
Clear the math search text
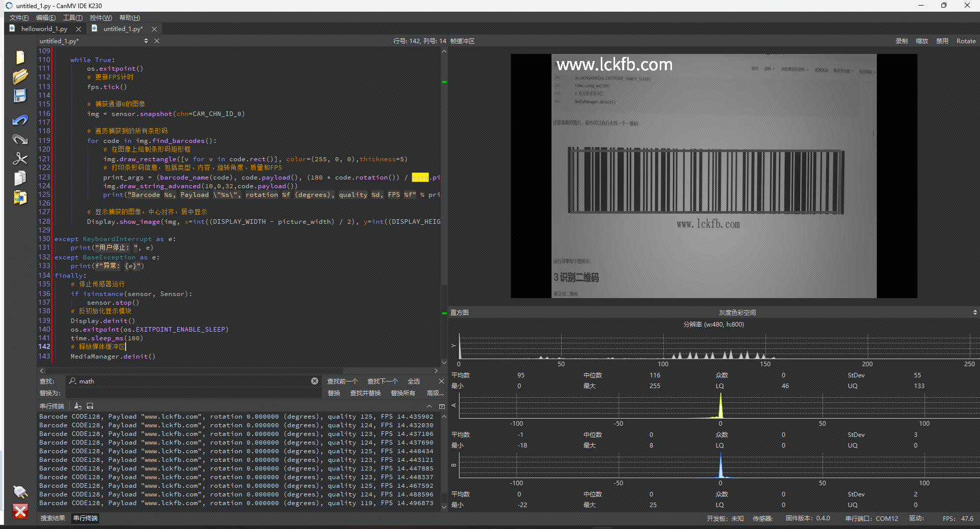pos(315,381)
